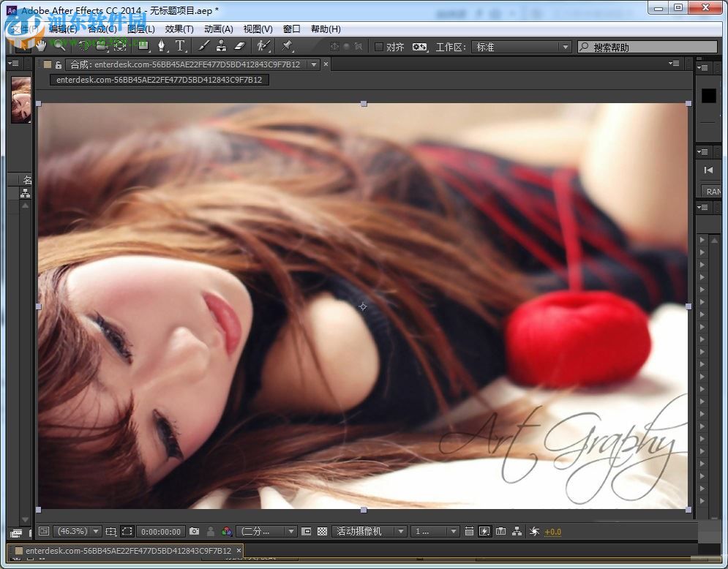Select the Eraser tool

point(239,45)
